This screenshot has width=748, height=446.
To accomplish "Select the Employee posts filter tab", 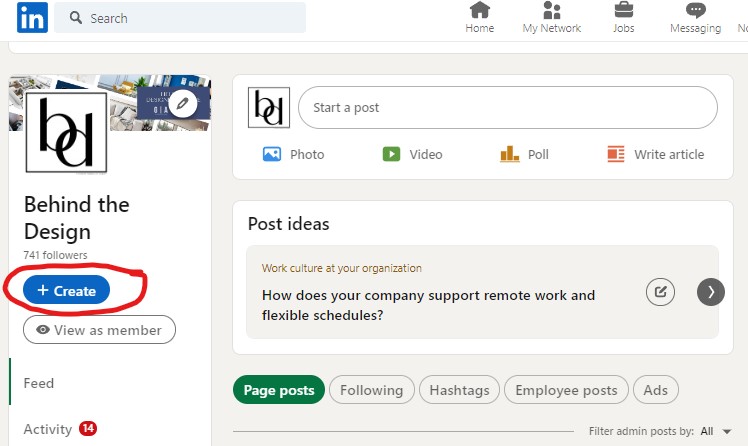I will coord(566,390).
